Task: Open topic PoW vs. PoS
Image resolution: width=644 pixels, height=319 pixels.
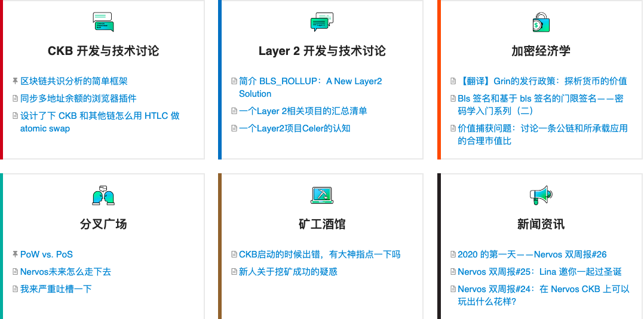Action: pyautogui.click(x=47, y=254)
